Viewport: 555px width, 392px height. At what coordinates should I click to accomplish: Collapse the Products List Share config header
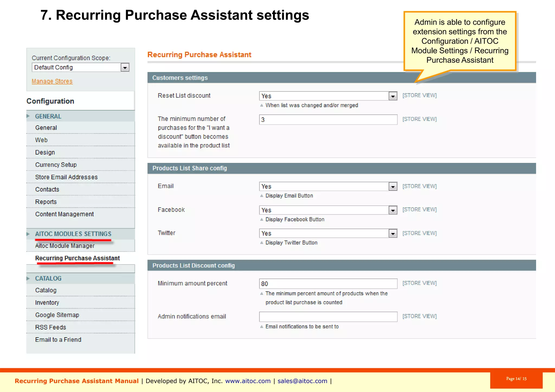click(341, 168)
